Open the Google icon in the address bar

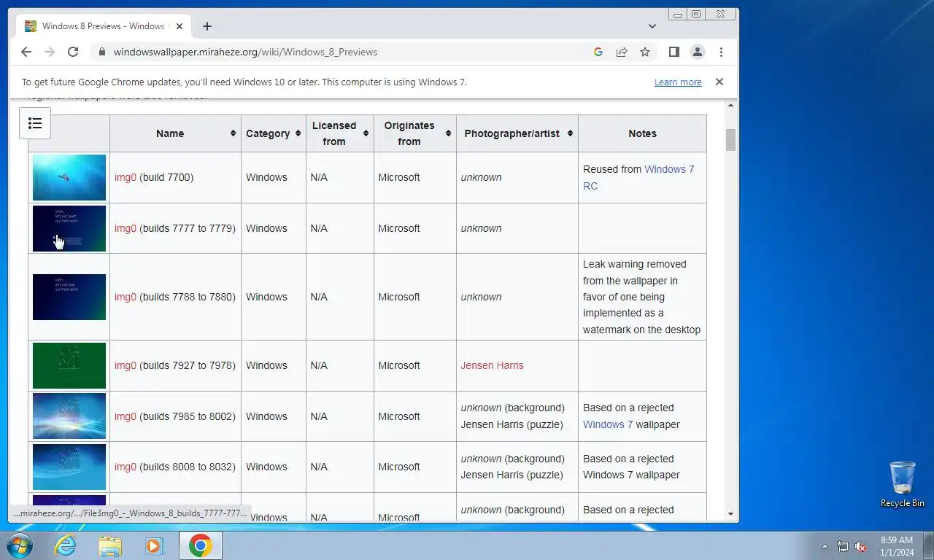click(598, 52)
